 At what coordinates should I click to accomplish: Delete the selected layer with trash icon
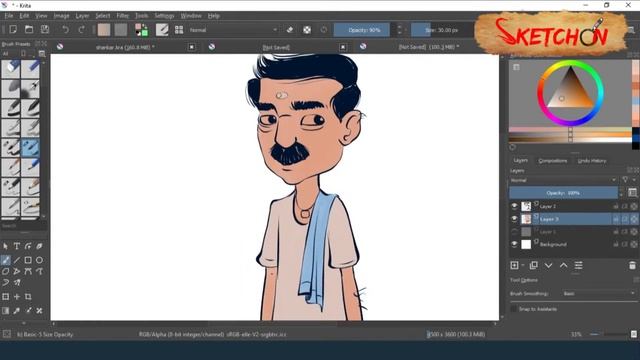click(632, 265)
